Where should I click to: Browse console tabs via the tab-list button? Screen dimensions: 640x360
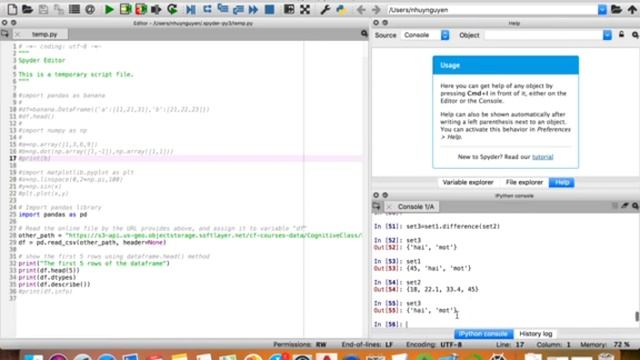click(x=376, y=206)
